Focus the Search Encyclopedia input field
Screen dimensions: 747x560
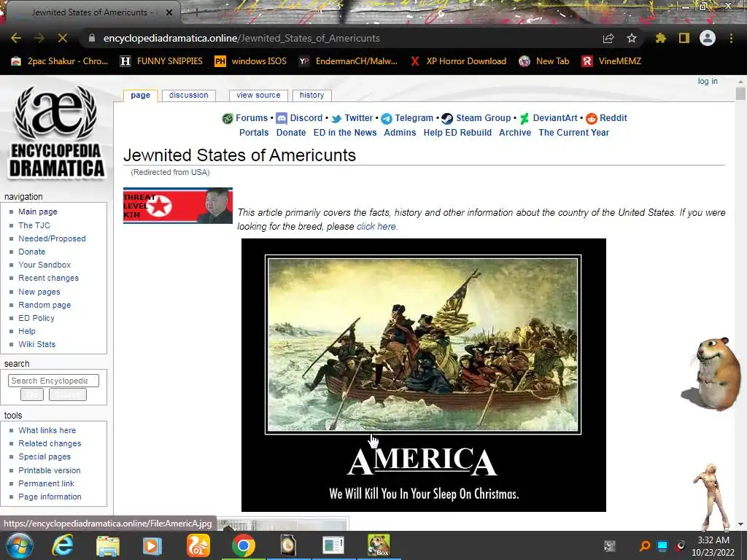pos(53,381)
